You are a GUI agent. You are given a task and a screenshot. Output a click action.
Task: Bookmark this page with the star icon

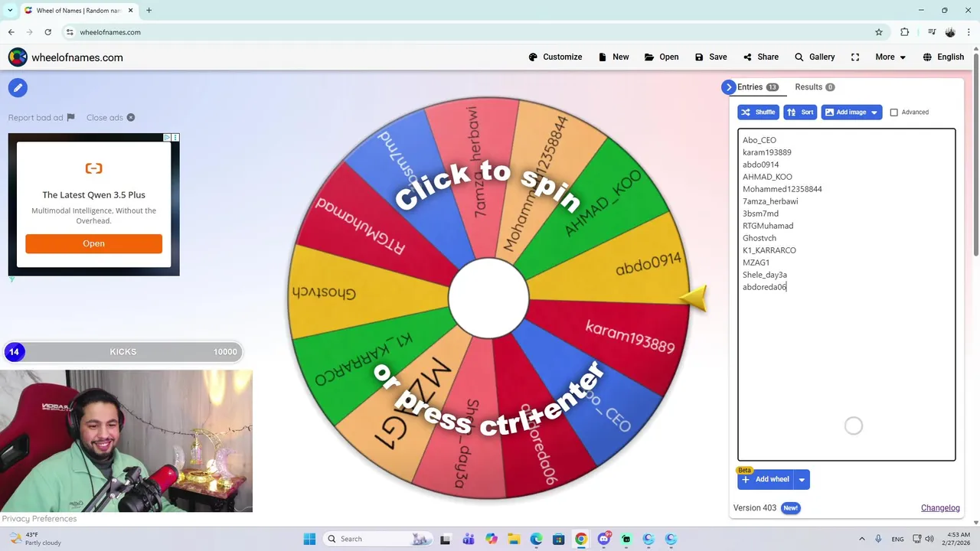(879, 32)
